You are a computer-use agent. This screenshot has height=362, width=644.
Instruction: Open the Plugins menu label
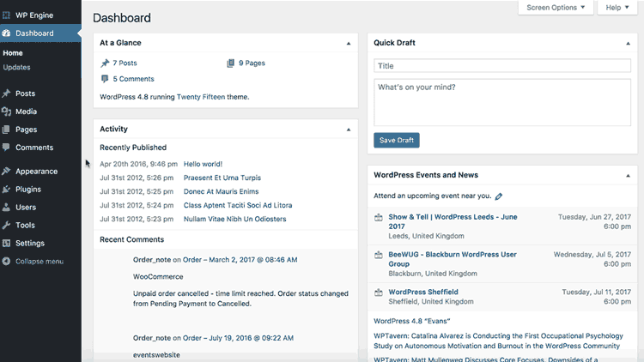[28, 190]
